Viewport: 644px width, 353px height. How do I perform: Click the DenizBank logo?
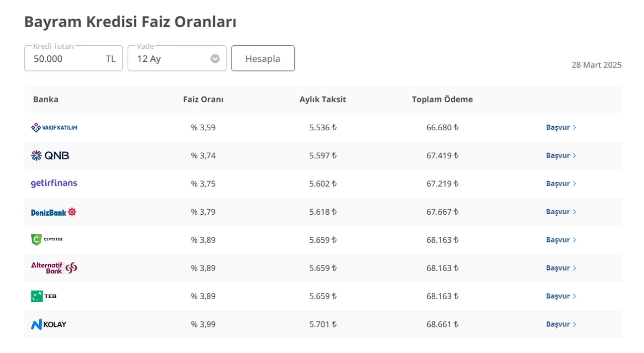click(x=53, y=212)
